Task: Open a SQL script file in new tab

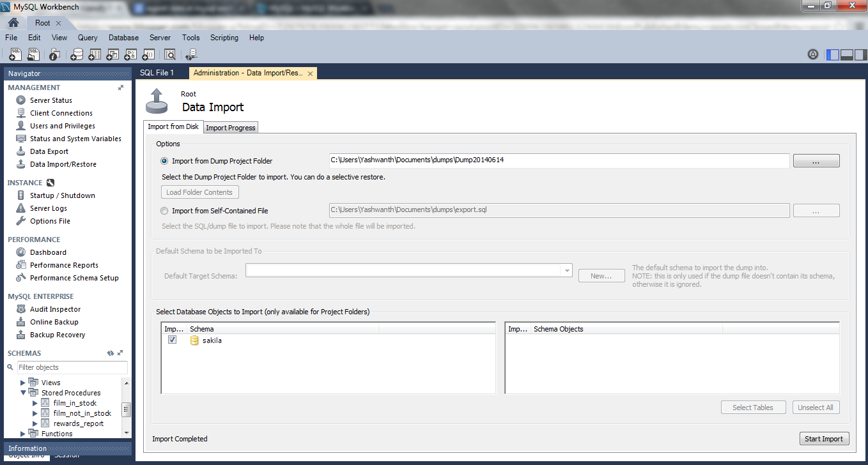Action: tap(33, 54)
